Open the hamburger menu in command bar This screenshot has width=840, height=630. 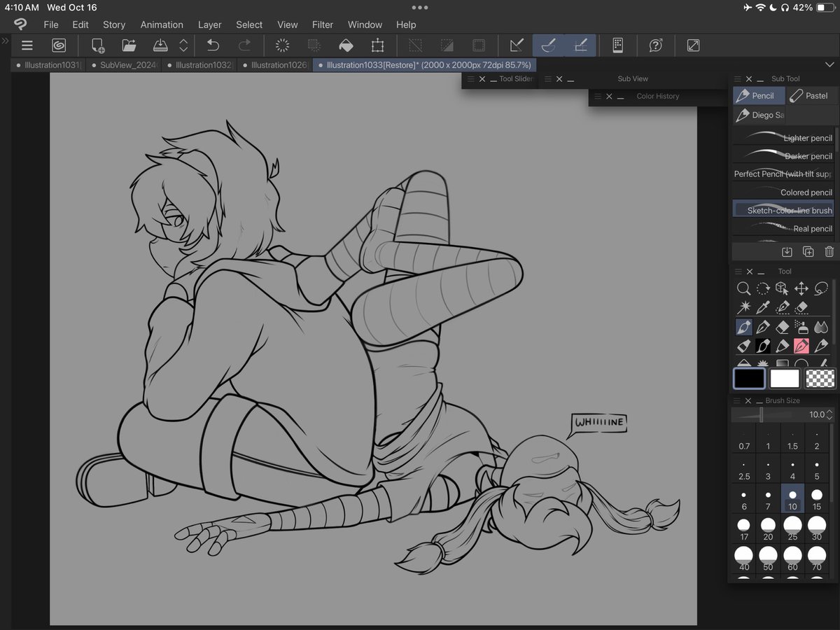27,45
